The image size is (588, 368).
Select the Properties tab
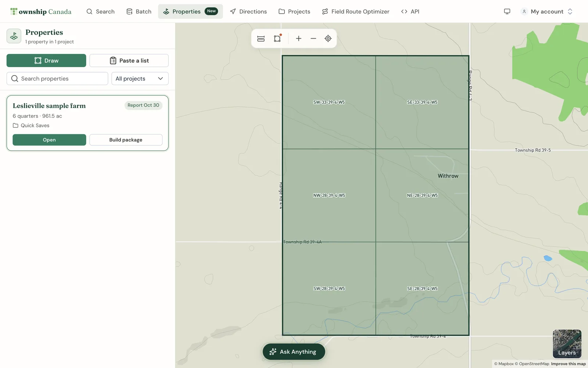point(190,11)
